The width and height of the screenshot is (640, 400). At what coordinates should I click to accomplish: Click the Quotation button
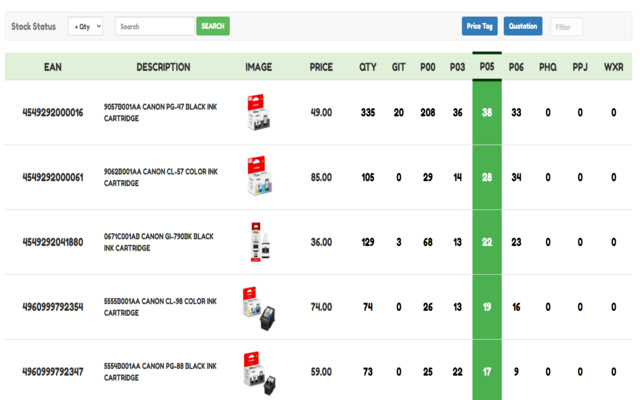[x=523, y=26]
